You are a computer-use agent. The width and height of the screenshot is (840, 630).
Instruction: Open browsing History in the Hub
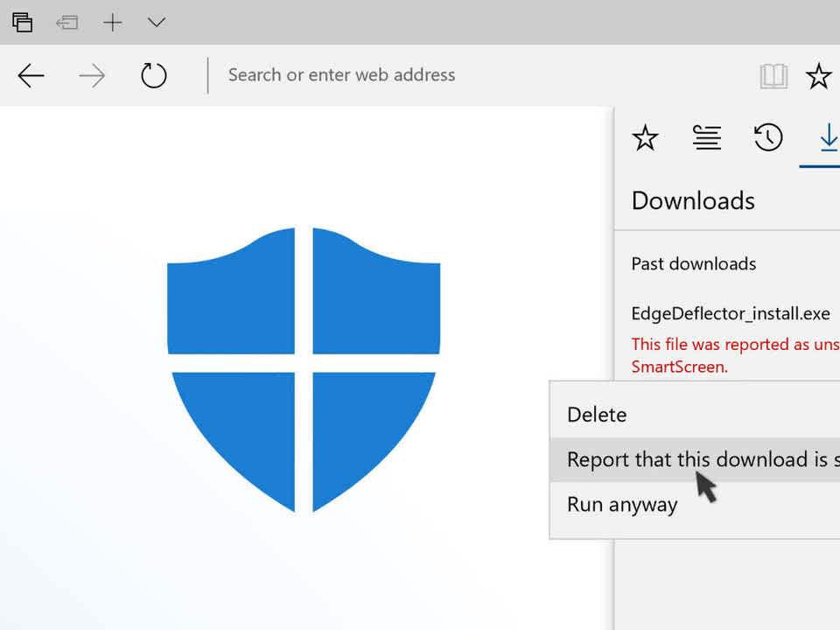[768, 138]
